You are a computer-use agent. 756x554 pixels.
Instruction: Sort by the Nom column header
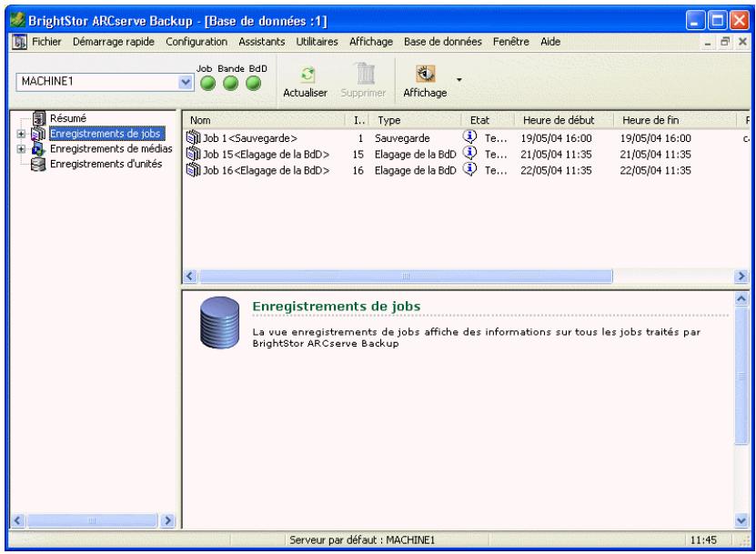(x=264, y=120)
